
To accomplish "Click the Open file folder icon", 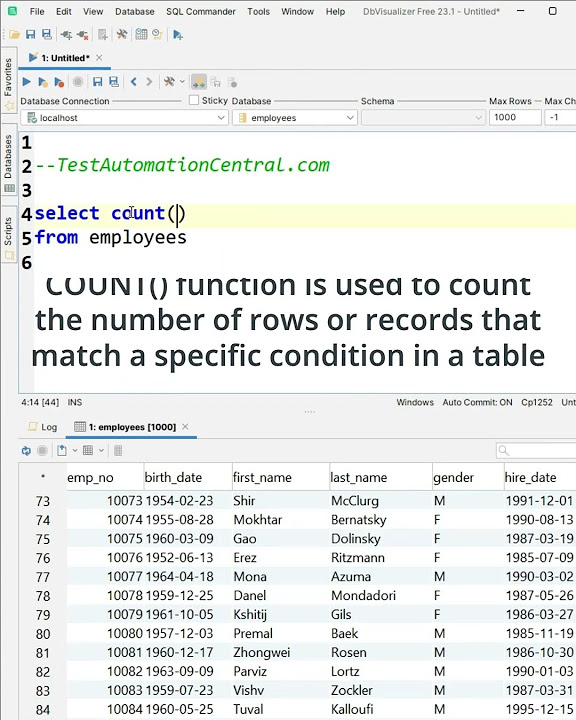I will (14, 34).
